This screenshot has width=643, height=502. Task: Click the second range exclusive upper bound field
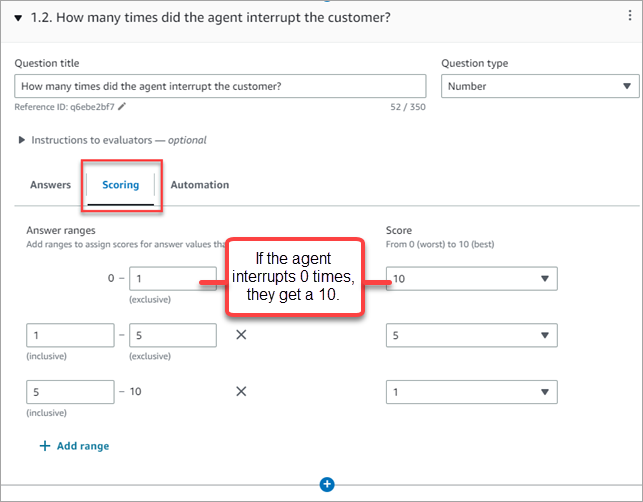click(172, 336)
